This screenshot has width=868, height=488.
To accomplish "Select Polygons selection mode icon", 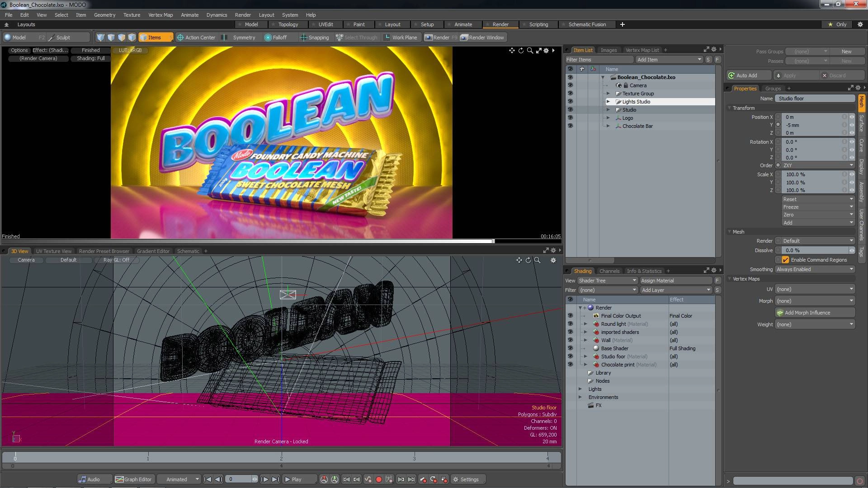I will [121, 38].
